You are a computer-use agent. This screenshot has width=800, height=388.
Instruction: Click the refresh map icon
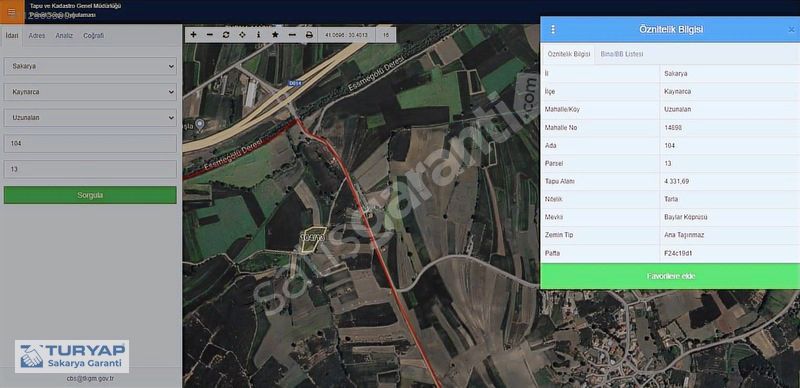(226, 35)
